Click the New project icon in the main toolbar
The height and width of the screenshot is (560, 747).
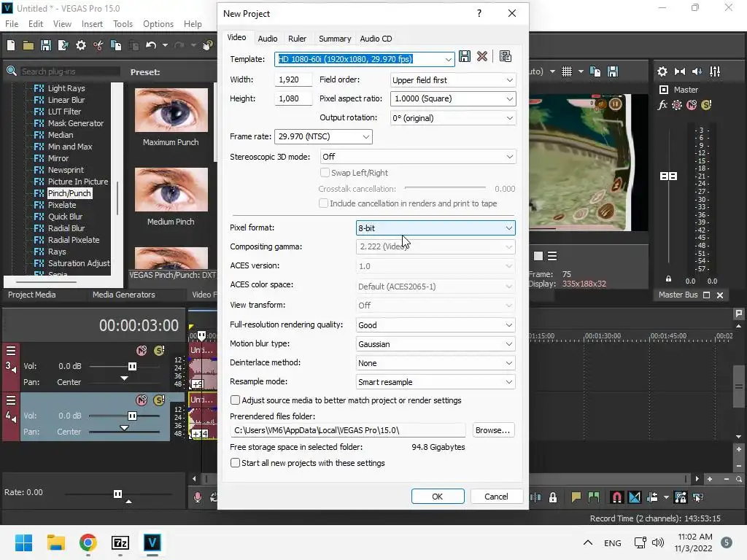click(x=11, y=45)
